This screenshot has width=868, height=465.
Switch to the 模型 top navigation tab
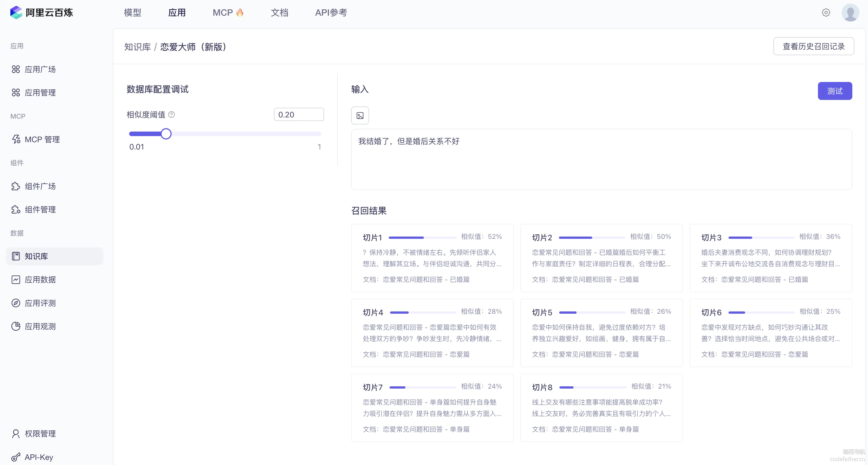point(132,12)
